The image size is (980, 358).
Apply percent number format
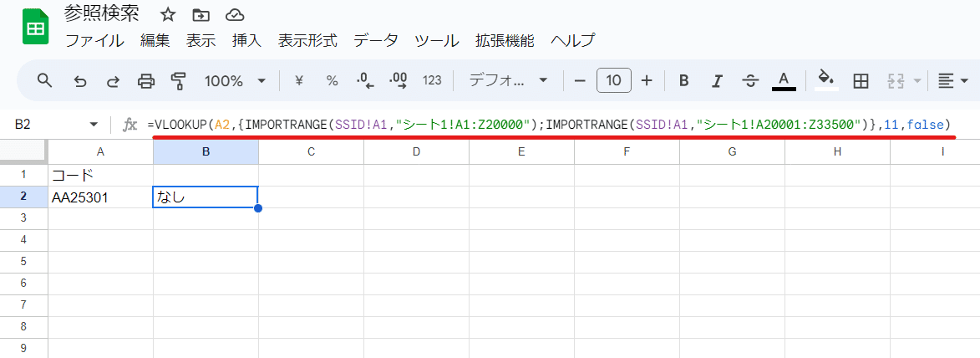point(332,80)
